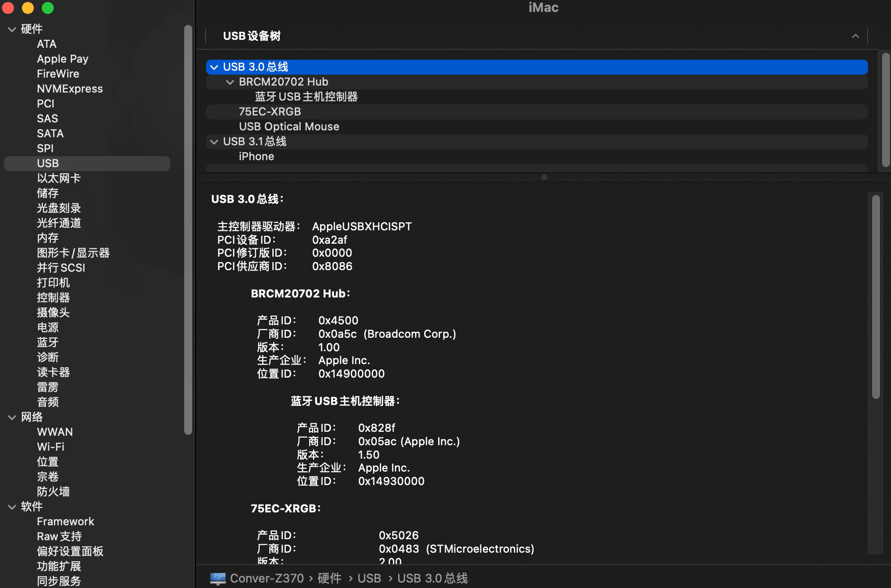
Task: Select Apple Pay in the sidebar
Action: 62,59
